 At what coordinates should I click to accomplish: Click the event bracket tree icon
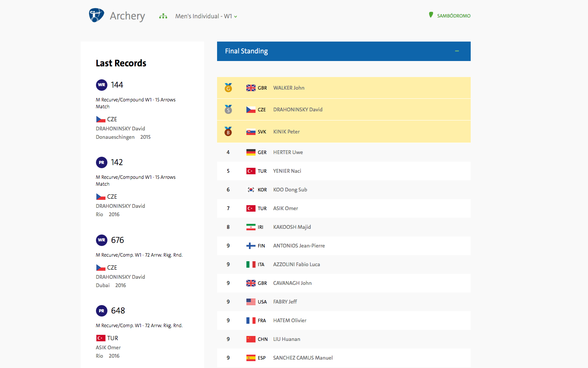[163, 16]
